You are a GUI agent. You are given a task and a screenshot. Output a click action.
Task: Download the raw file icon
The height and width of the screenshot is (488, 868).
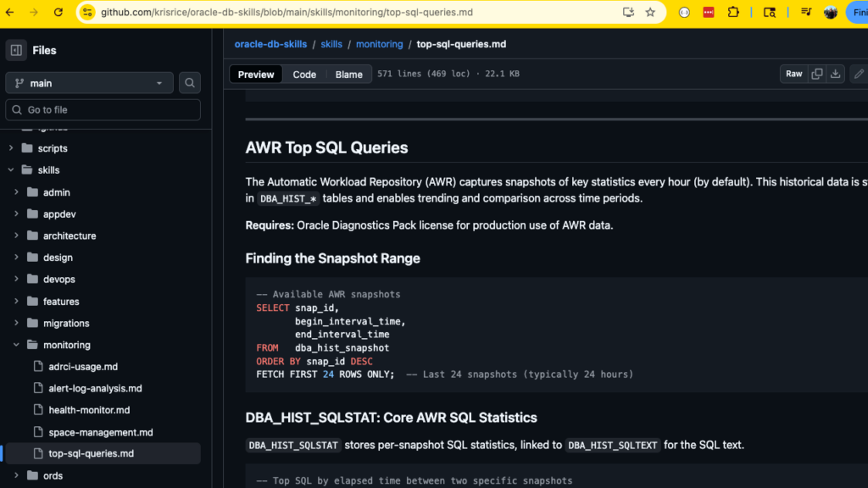[x=836, y=74]
